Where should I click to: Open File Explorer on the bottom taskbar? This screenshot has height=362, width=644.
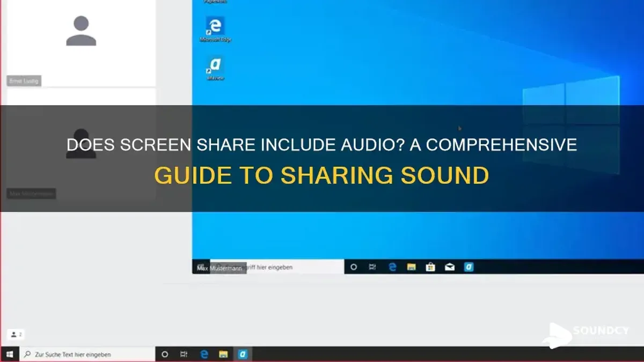tap(223, 354)
